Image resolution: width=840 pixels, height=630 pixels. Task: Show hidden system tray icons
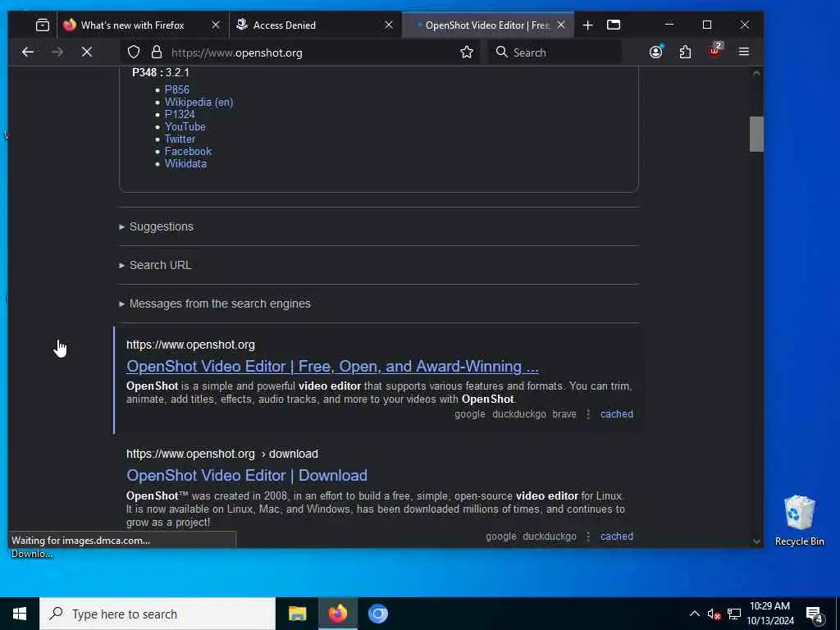point(694,614)
